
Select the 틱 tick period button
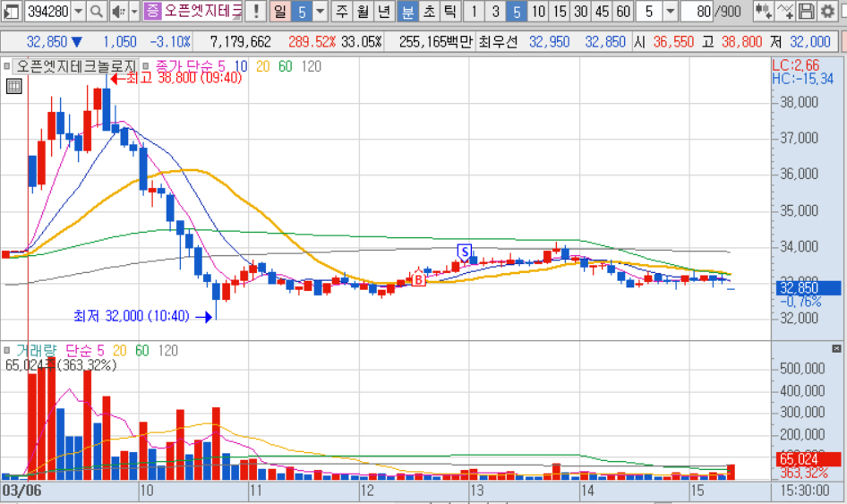450,11
